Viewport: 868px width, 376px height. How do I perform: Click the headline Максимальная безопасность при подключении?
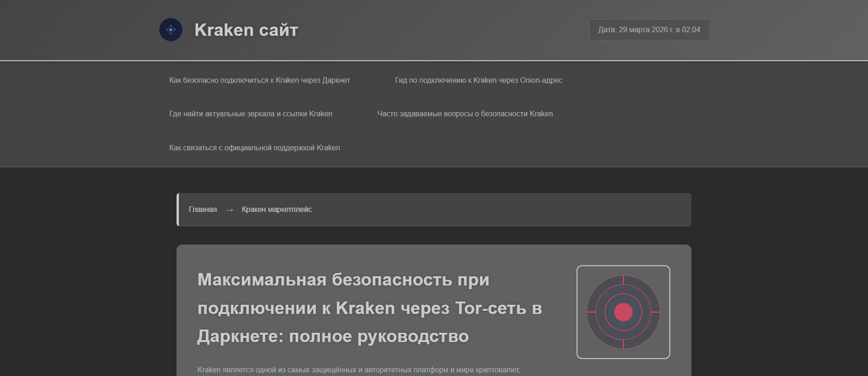tap(370, 308)
